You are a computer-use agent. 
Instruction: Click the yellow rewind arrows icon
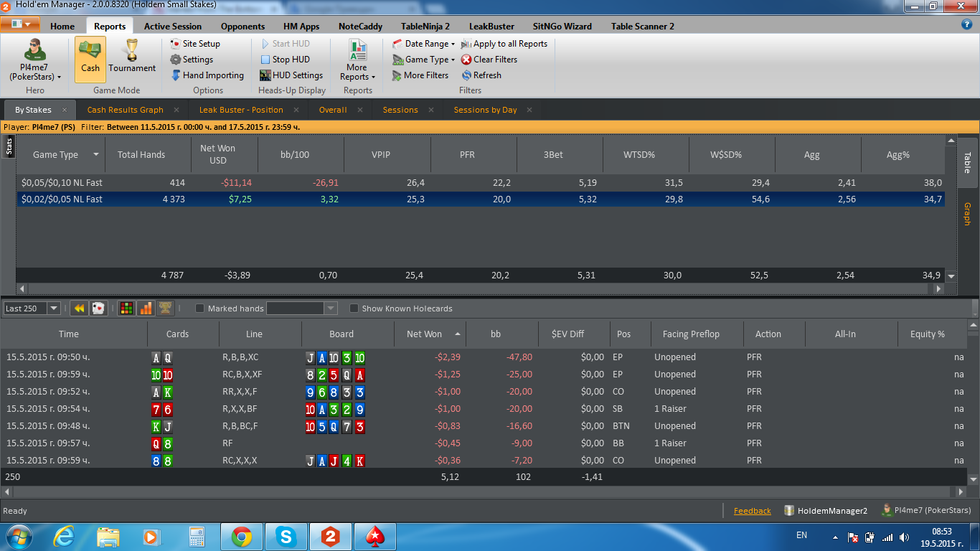(x=80, y=309)
